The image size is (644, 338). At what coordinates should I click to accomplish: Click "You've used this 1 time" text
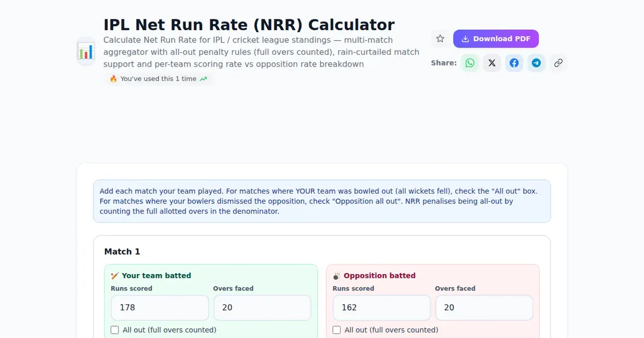[158, 79]
